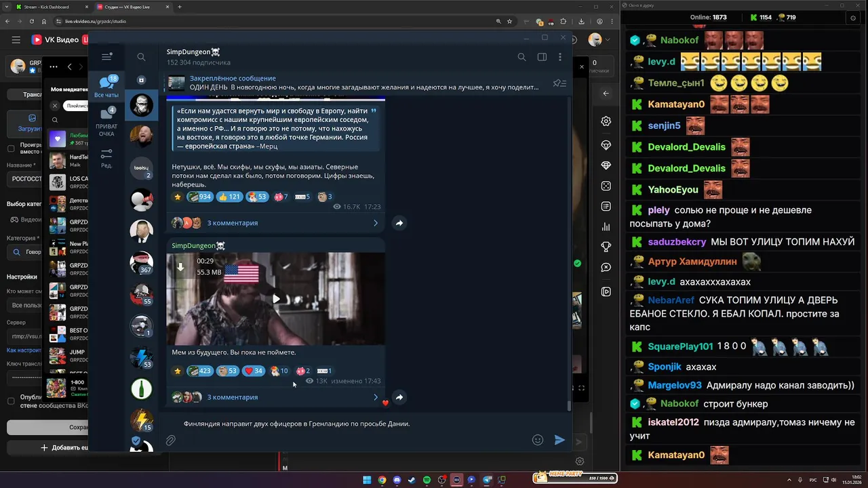Open the 'Ред.' folder editing option
868x488 pixels.
106,159
